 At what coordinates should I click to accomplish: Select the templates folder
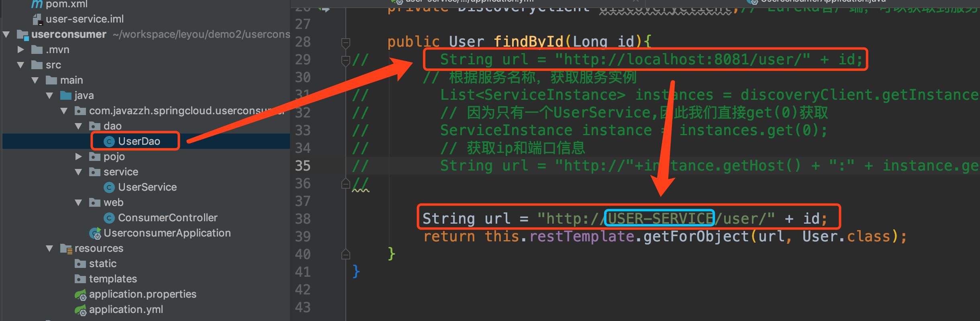(113, 279)
